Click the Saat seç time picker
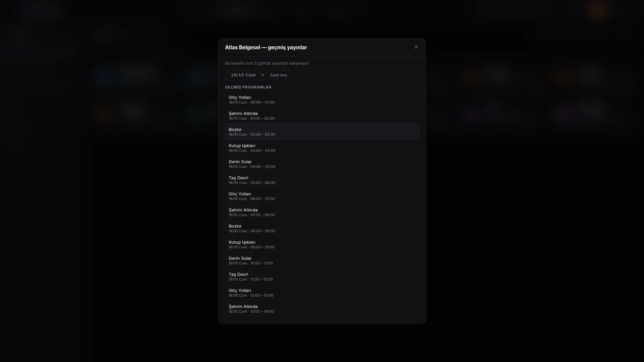This screenshot has width=644, height=362. click(278, 75)
